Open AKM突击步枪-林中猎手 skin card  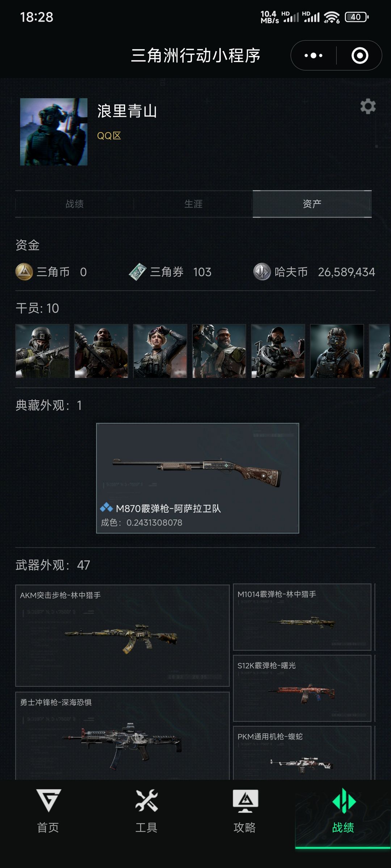122,635
